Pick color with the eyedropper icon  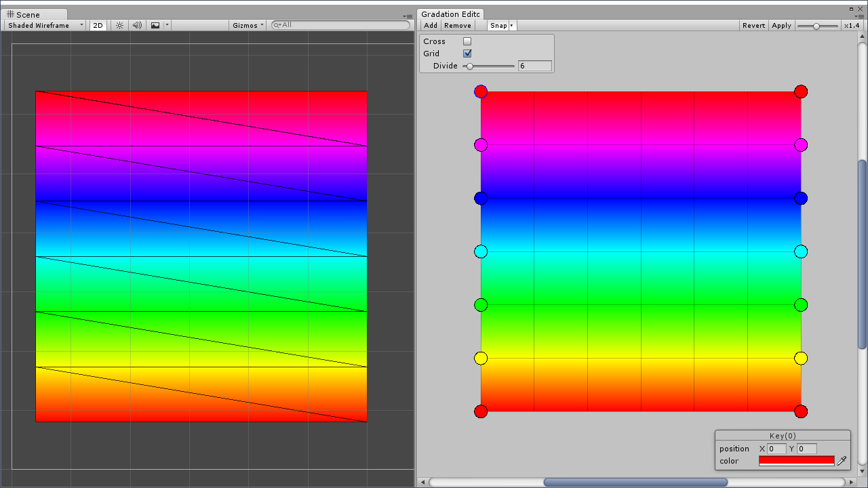pos(842,461)
